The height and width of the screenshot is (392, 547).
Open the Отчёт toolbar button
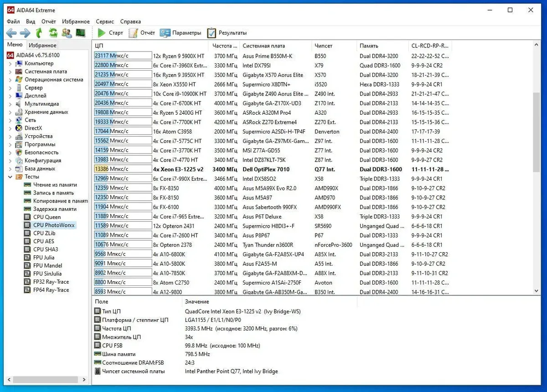coord(142,33)
